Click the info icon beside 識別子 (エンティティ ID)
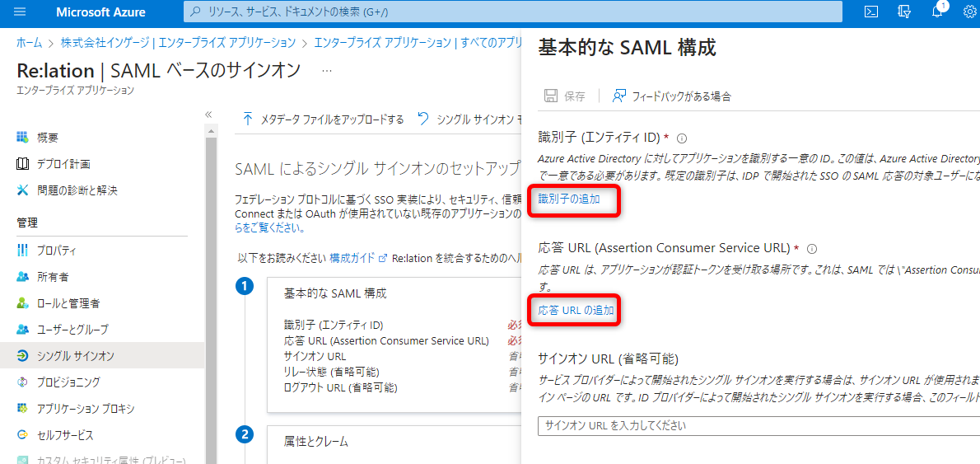This screenshot has height=464, width=980. 683,138
